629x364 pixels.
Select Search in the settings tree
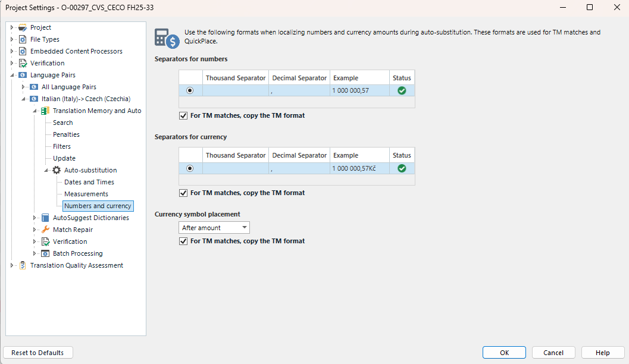click(x=63, y=123)
